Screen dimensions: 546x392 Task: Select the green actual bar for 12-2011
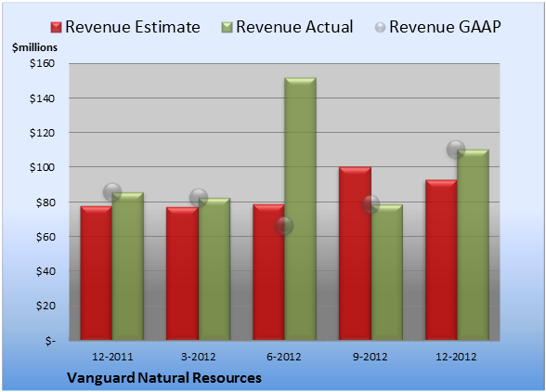coord(127,267)
